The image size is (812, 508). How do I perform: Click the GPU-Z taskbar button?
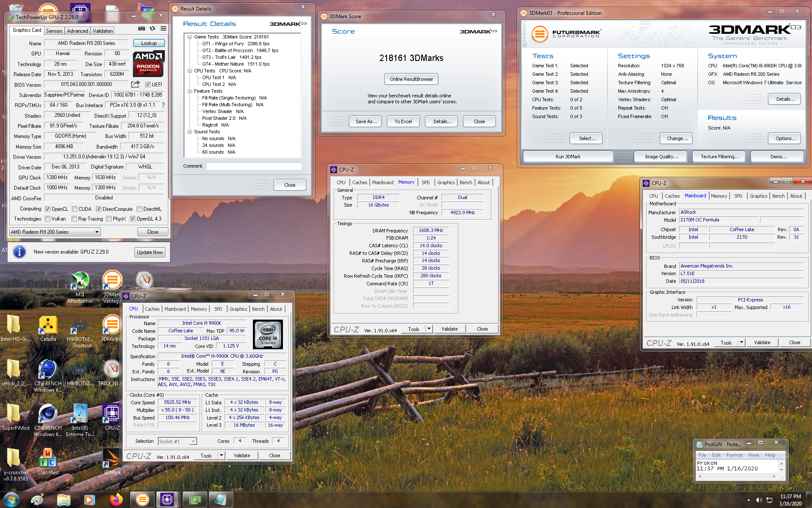pos(195,500)
